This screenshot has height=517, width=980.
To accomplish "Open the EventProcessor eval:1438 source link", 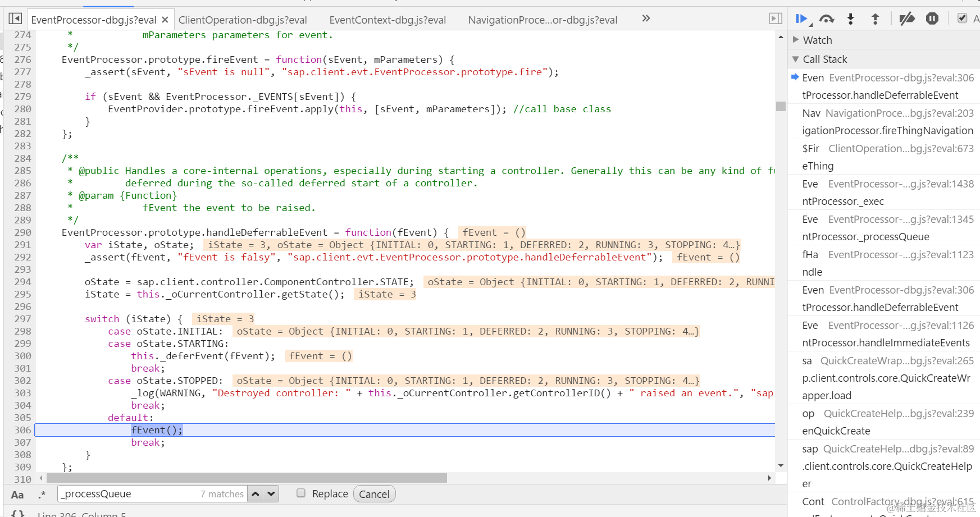I will 901,184.
